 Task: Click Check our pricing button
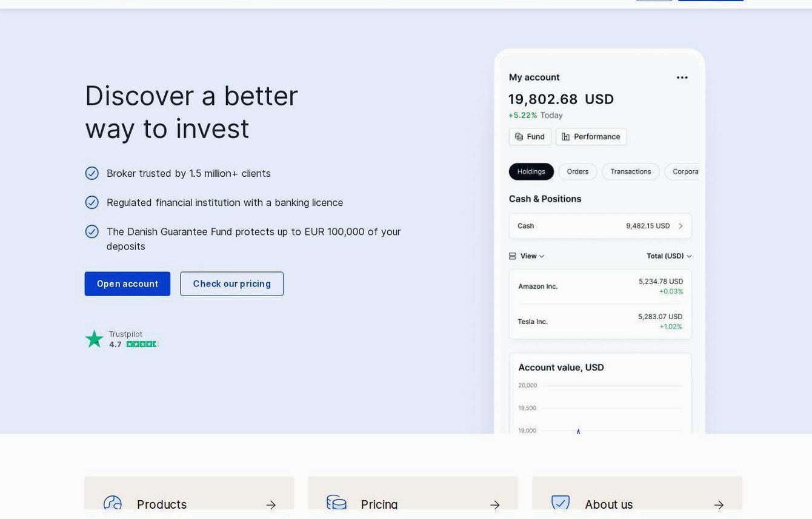(x=231, y=284)
